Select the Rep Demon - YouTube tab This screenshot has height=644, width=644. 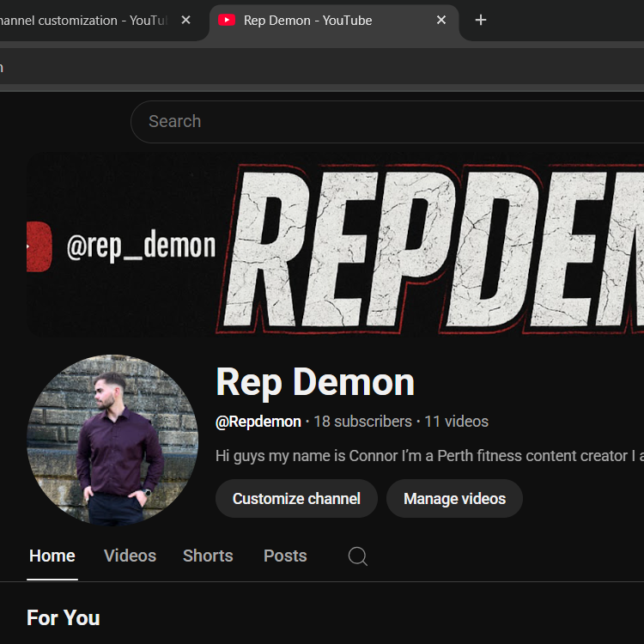(x=333, y=22)
